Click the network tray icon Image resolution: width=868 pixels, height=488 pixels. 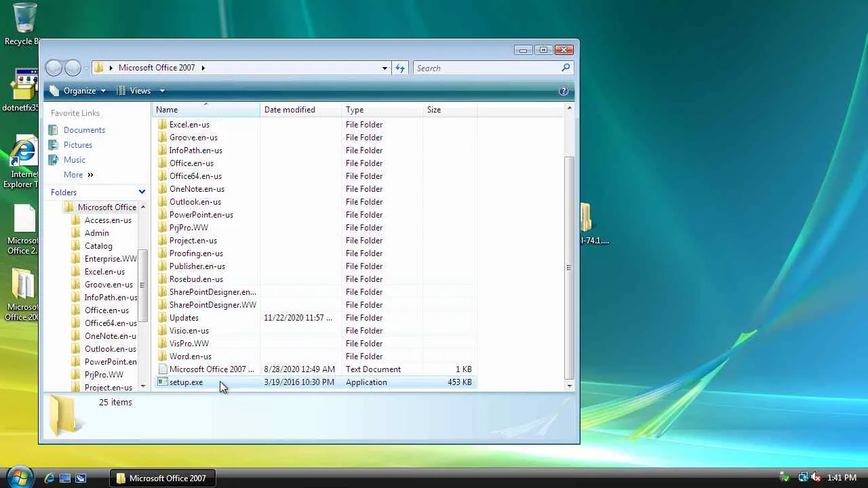click(x=804, y=478)
